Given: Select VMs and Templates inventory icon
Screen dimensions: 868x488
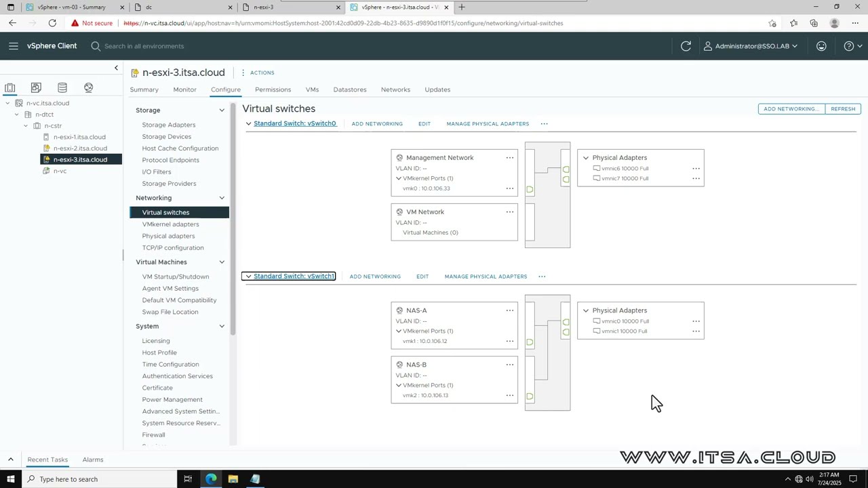Looking at the screenshot, I should click(x=36, y=87).
